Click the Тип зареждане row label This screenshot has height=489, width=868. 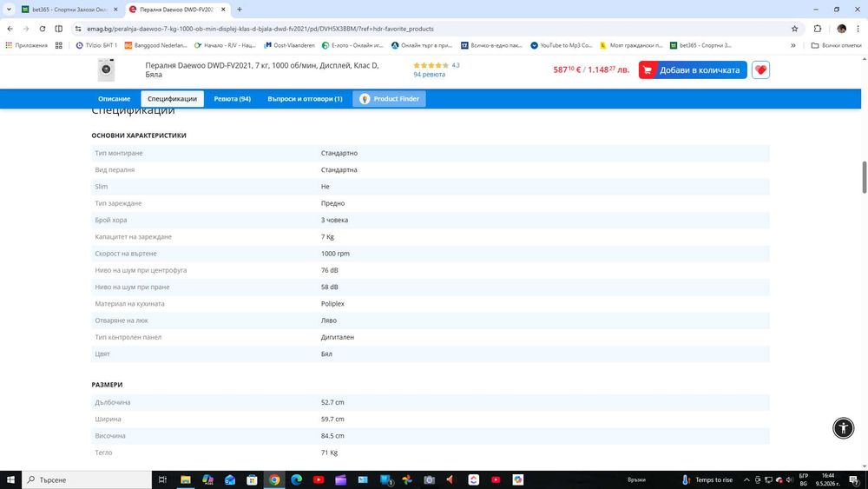pyautogui.click(x=118, y=203)
